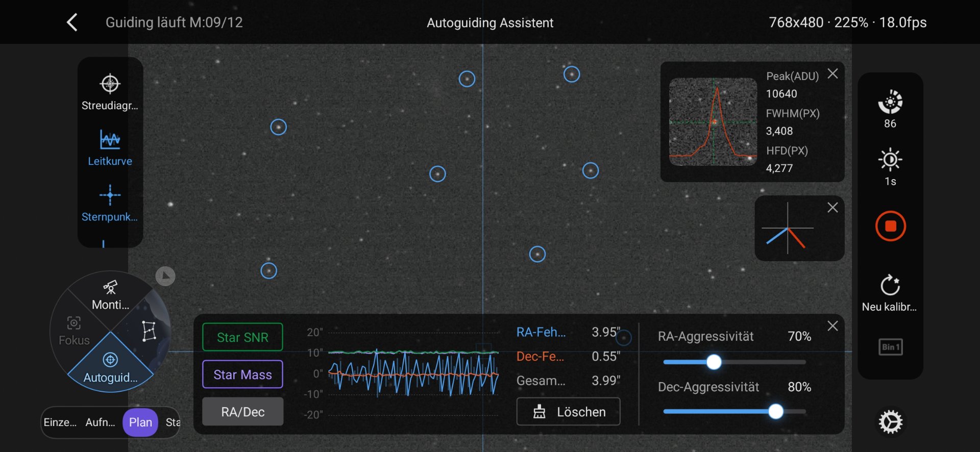Click the Dec-Fe... error label
The height and width of the screenshot is (452, 980).
pyautogui.click(x=540, y=356)
